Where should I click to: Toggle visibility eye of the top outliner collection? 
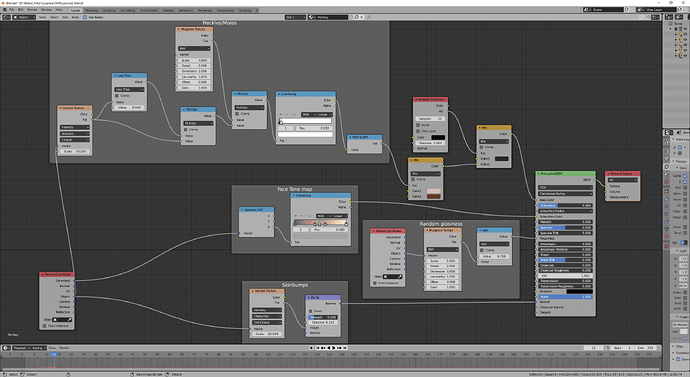tap(685, 29)
